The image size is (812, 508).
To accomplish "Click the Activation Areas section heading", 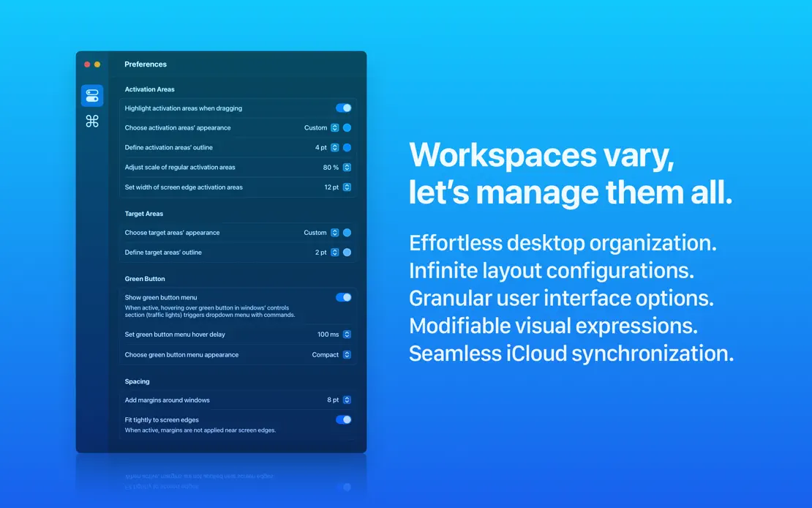I will point(150,89).
